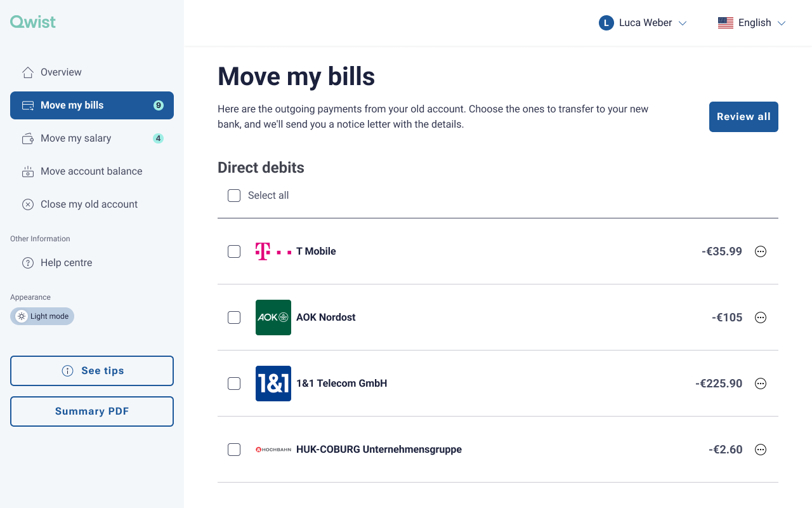
Task: Open Close my old account section
Action: 92,204
